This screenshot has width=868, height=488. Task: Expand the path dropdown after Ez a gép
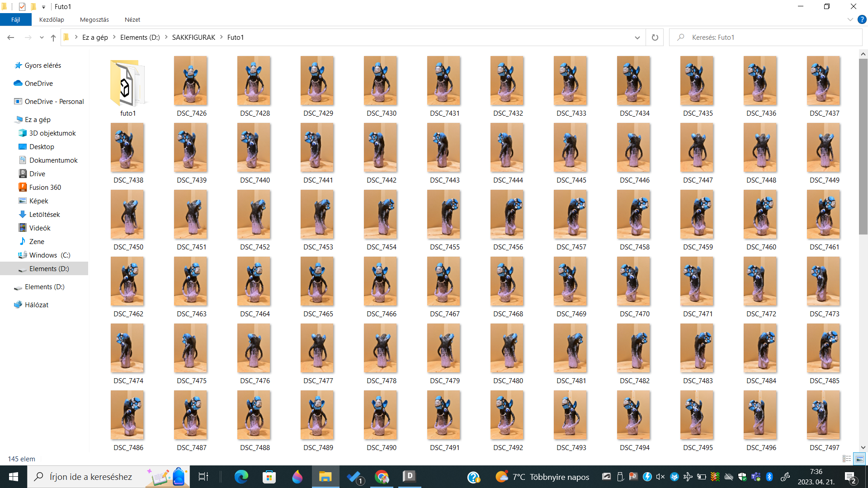[x=115, y=38]
